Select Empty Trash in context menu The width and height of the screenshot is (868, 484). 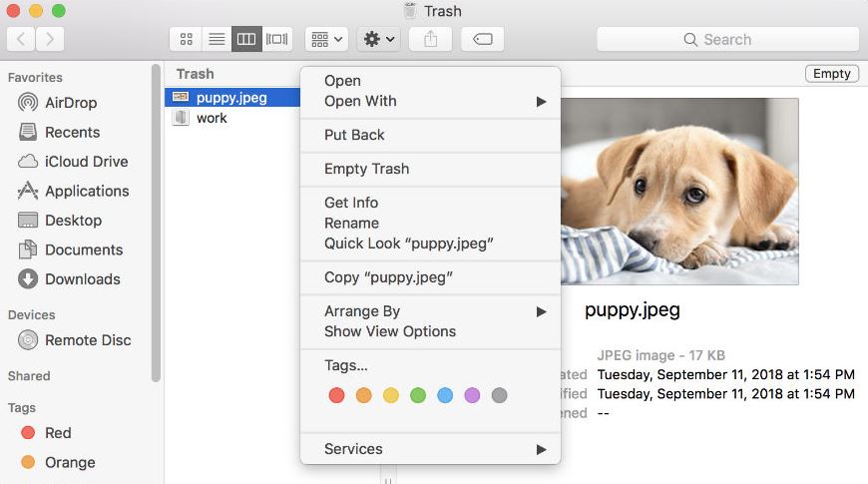(366, 169)
